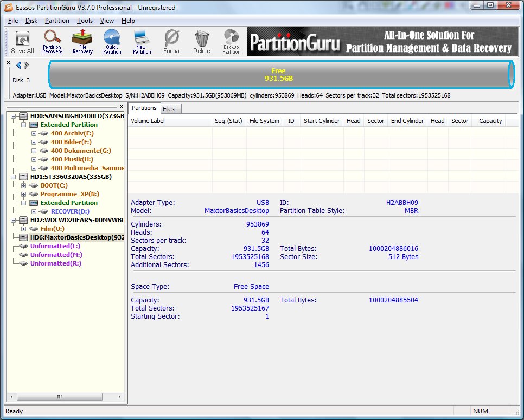This screenshot has width=524, height=420.
Task: Close the disk tree pane
Action: coord(122,107)
